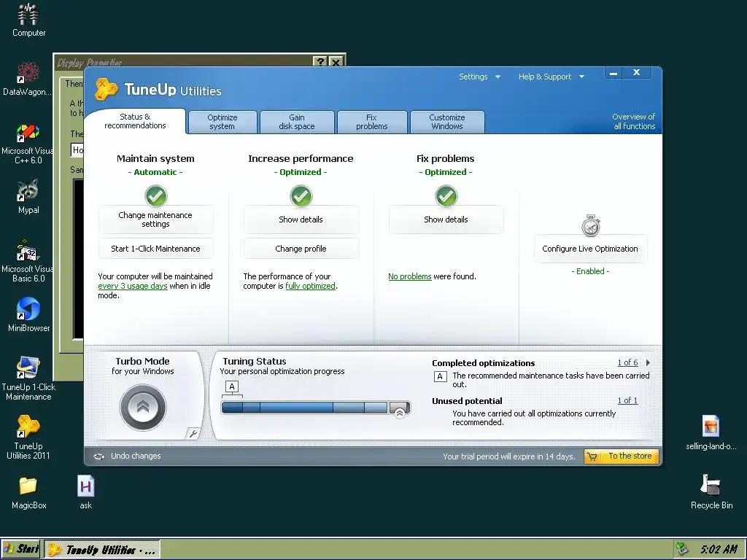The image size is (747, 560).
Task: Click Fix problems green checkmark icon
Action: 446,195
